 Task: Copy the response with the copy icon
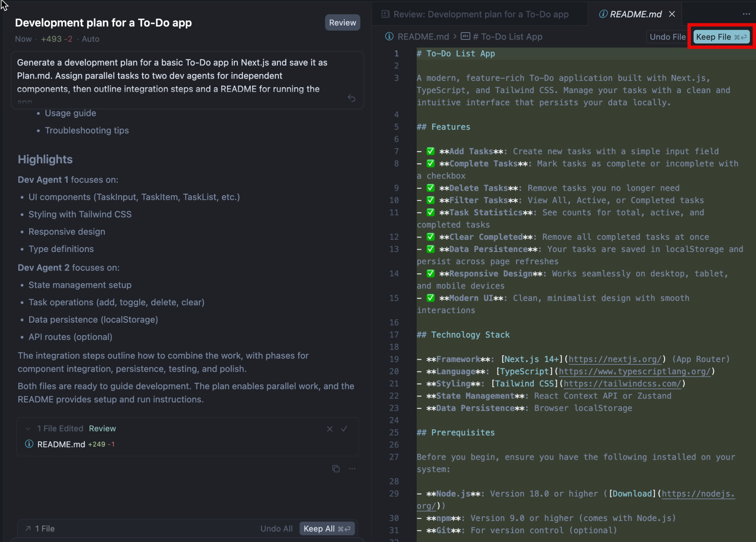(336, 468)
